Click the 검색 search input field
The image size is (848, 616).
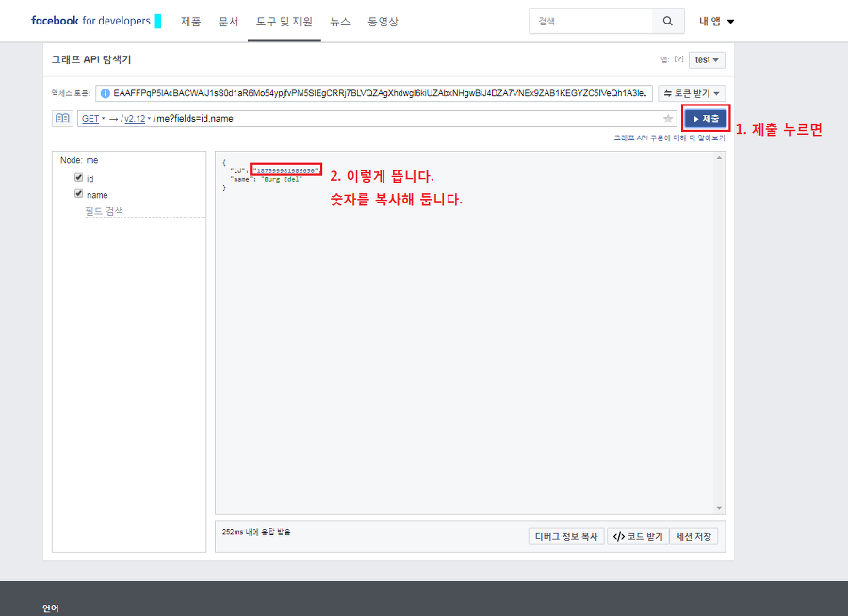click(591, 21)
